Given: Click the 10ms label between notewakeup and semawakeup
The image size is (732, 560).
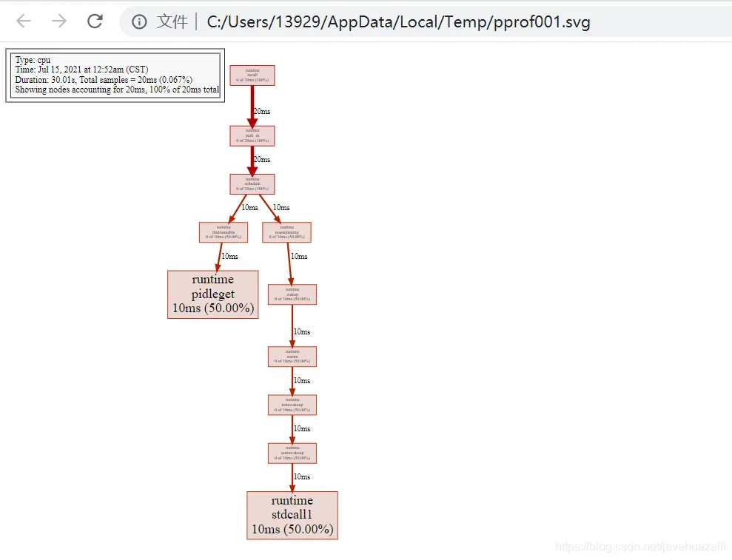Looking at the screenshot, I should [302, 429].
